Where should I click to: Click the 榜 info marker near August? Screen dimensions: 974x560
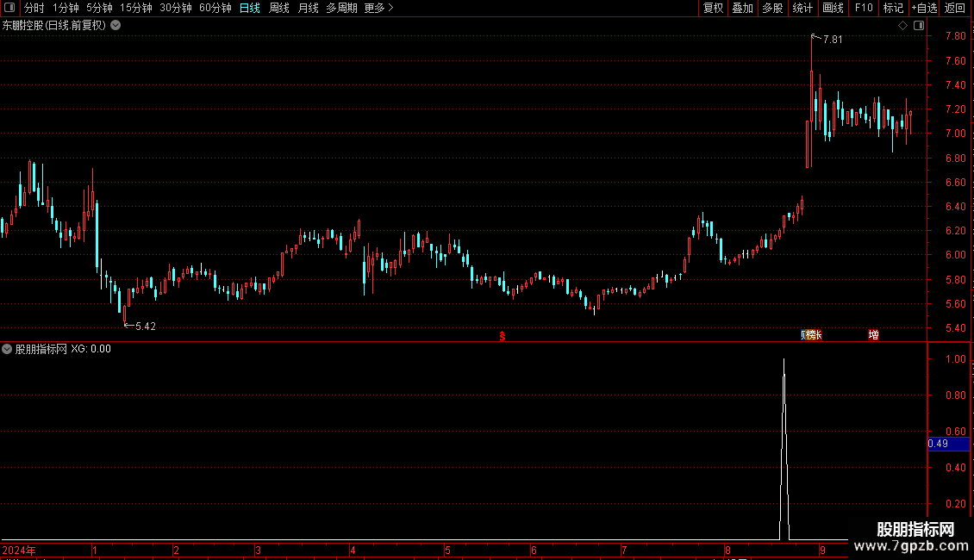coord(810,335)
